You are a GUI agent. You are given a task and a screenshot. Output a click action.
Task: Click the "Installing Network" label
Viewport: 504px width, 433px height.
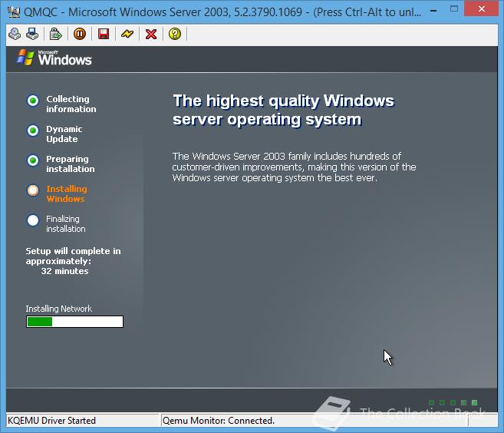point(59,309)
